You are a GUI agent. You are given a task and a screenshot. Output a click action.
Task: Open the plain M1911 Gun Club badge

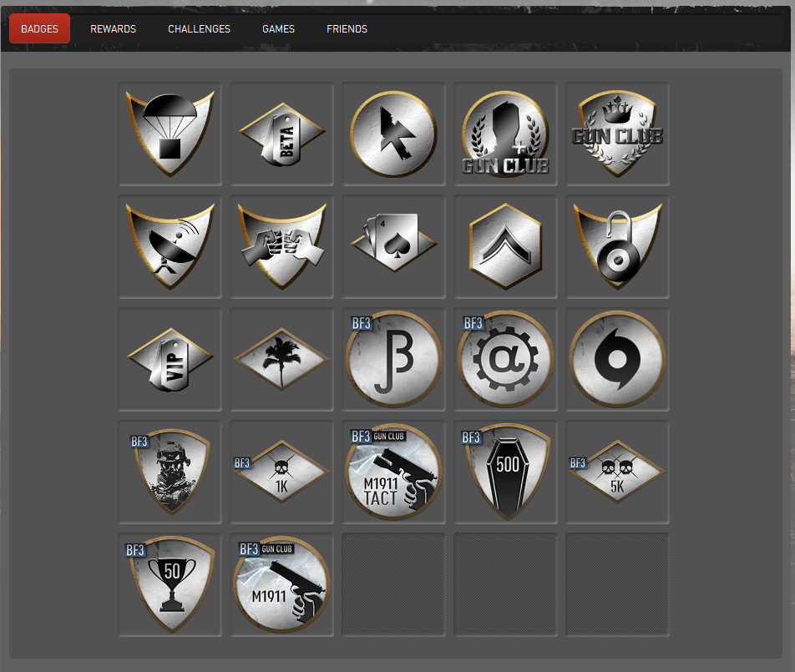click(282, 584)
